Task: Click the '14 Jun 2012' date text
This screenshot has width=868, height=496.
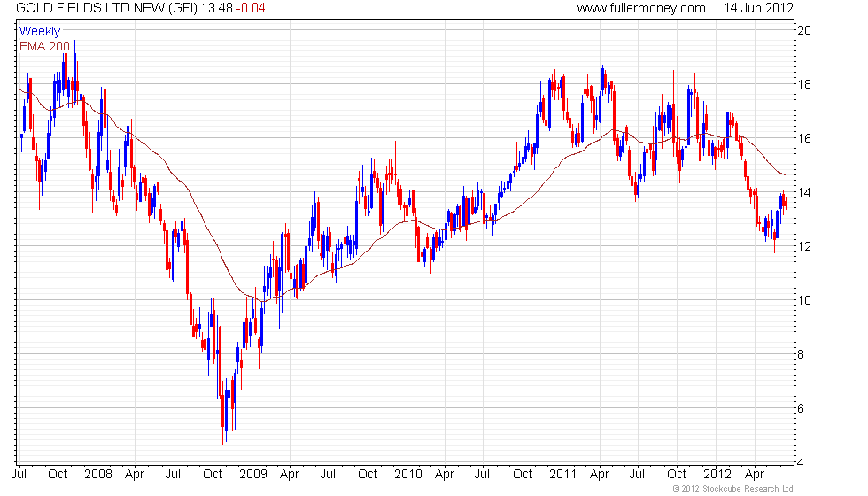Action: pos(758,8)
